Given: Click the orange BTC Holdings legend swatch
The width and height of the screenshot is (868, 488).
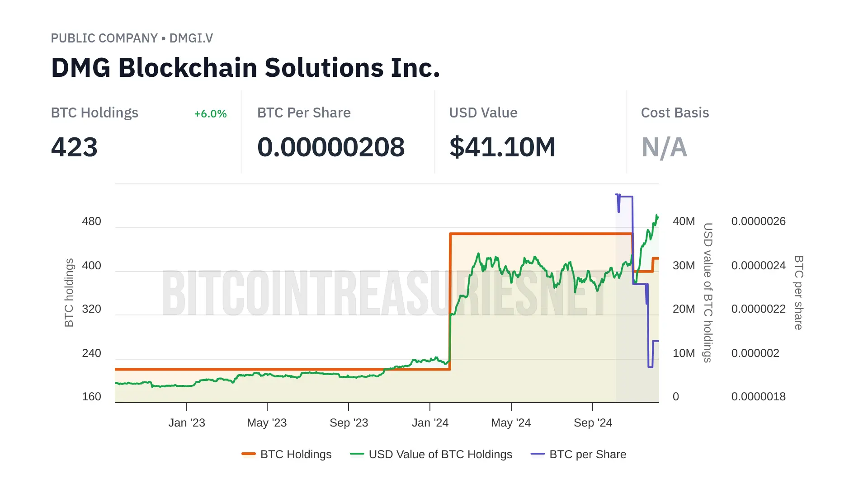Looking at the screenshot, I should pyautogui.click(x=249, y=454).
